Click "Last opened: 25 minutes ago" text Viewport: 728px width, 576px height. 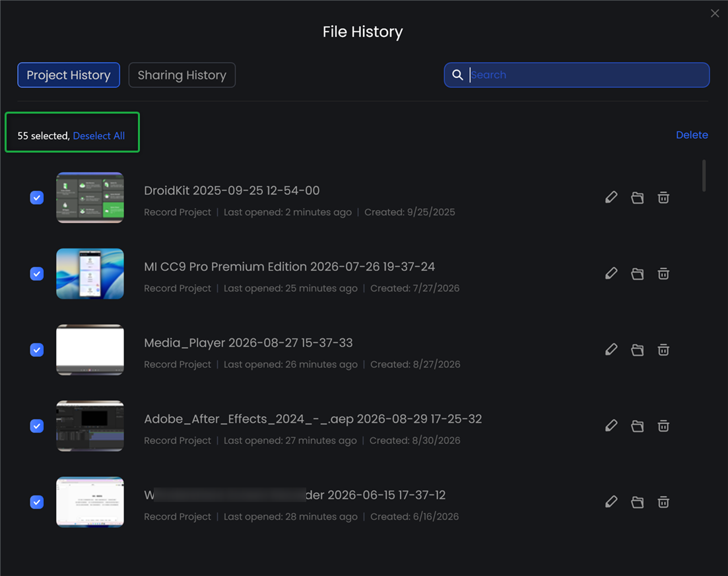click(x=290, y=289)
